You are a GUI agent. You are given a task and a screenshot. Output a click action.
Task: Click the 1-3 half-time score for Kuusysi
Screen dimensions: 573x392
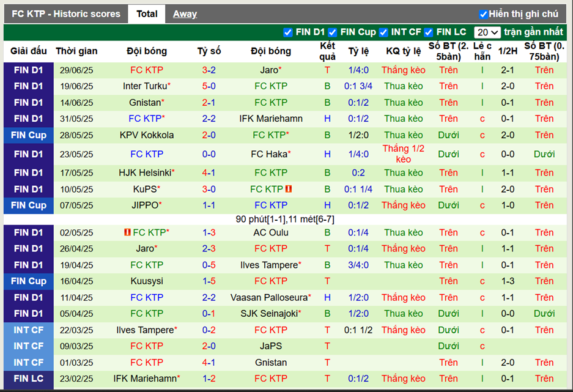508,281
